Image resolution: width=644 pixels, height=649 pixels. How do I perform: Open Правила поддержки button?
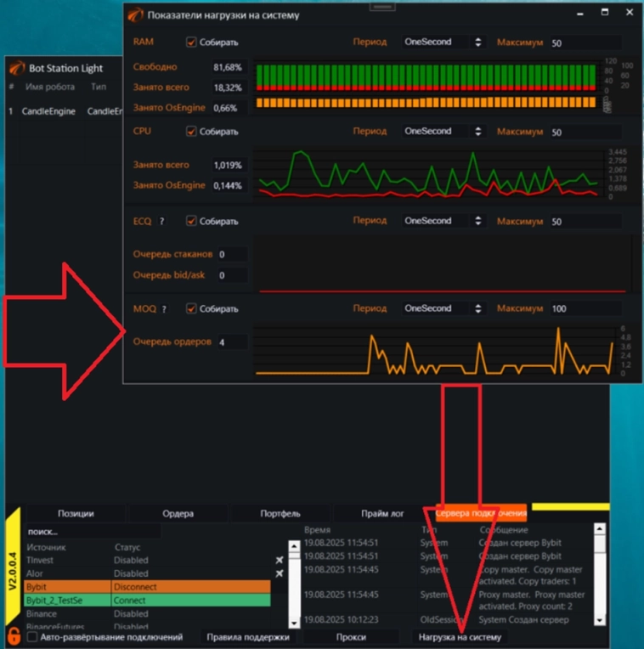[248, 637]
